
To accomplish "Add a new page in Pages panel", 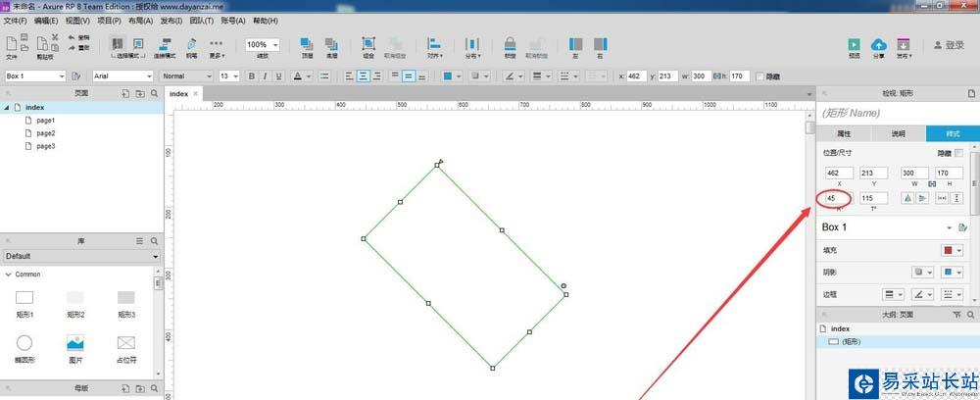I will point(125,93).
